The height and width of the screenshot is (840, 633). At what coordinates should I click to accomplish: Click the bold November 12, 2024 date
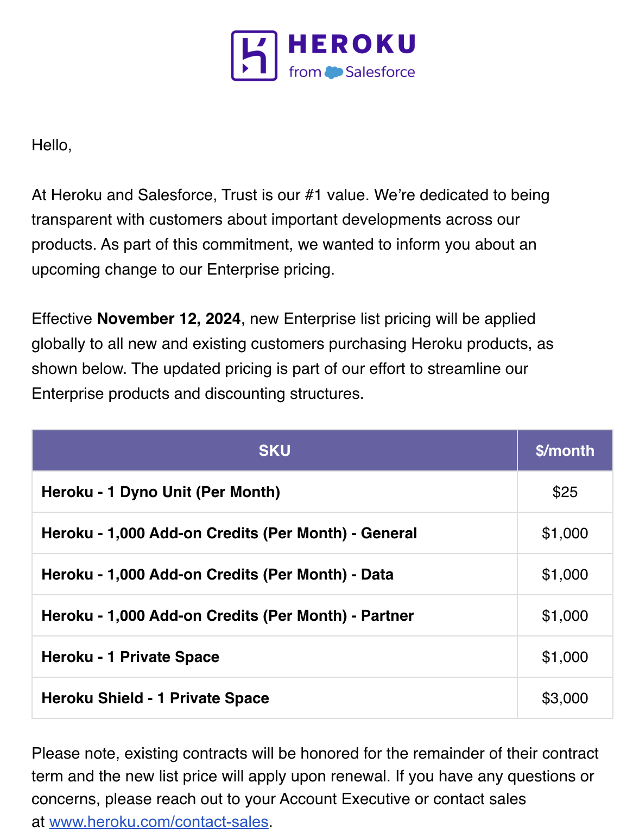(x=168, y=319)
